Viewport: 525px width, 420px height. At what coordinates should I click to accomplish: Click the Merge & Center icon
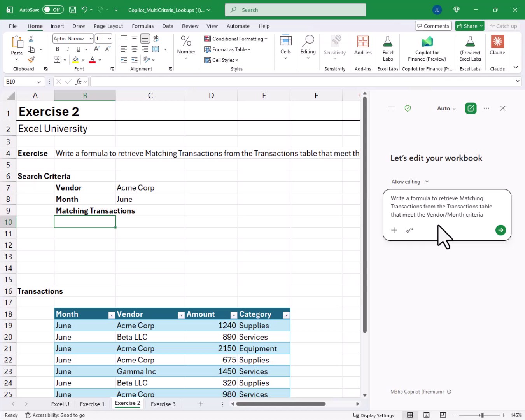pyautogui.click(x=156, y=49)
